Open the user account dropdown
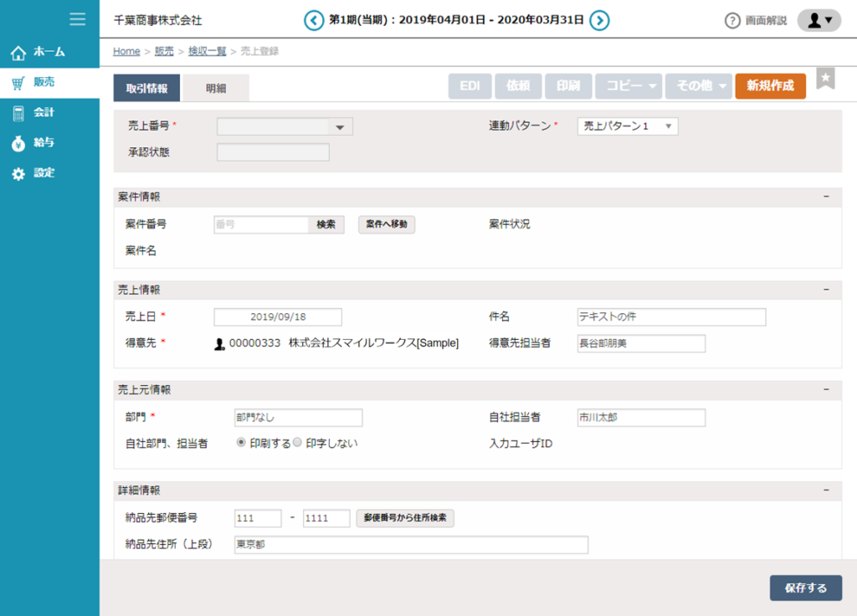 pyautogui.click(x=819, y=20)
